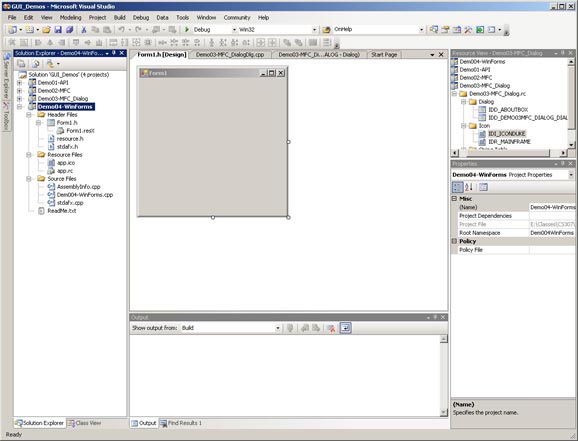Click the (Name) property value field
578x441 pixels.
552,207
